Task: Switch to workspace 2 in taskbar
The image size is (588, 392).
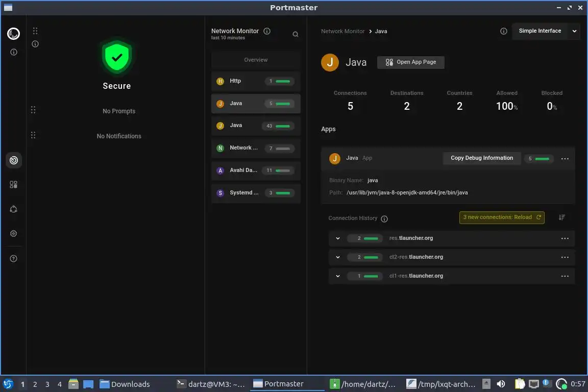Action: [35, 384]
